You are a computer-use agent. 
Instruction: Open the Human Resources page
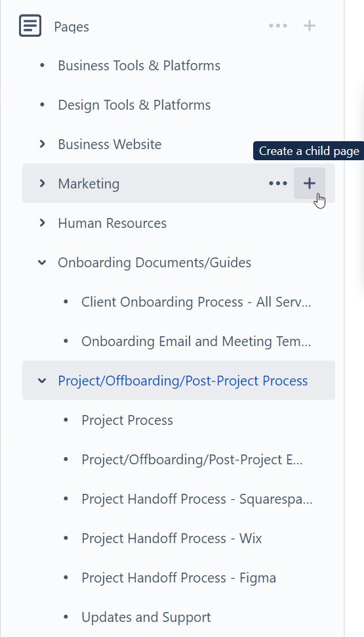(112, 223)
